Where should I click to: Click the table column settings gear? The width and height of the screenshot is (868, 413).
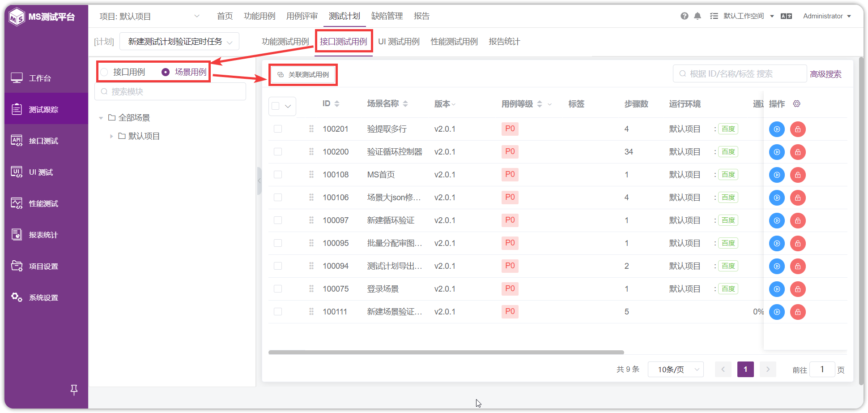point(797,103)
